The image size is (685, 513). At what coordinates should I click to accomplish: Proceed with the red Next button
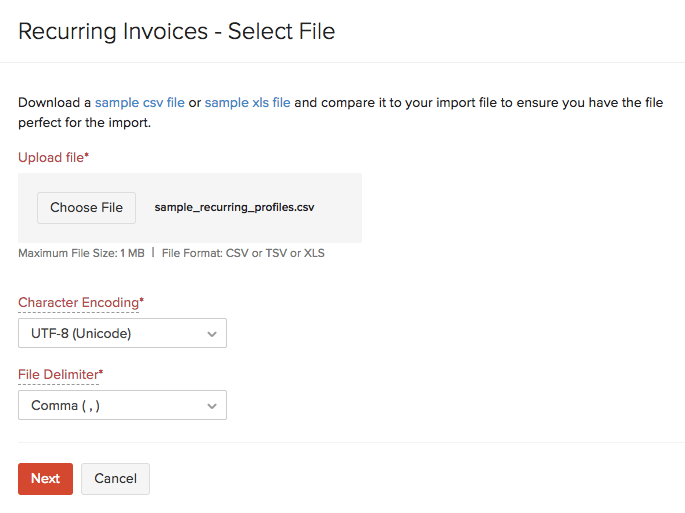(45, 478)
